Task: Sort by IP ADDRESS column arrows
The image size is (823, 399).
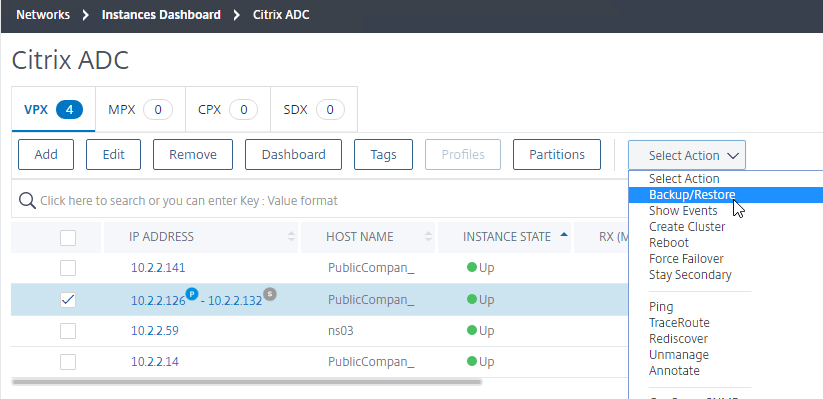Action: pyautogui.click(x=291, y=237)
